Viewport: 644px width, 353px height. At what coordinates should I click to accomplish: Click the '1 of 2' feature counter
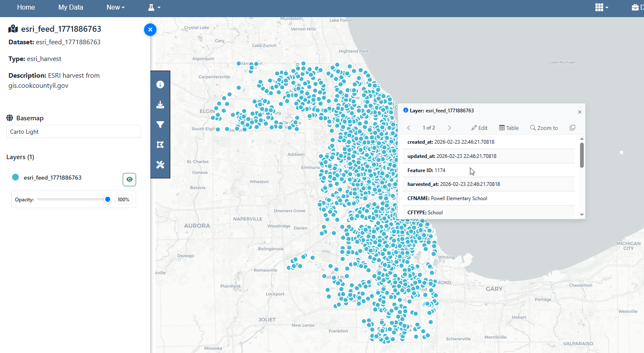point(429,128)
